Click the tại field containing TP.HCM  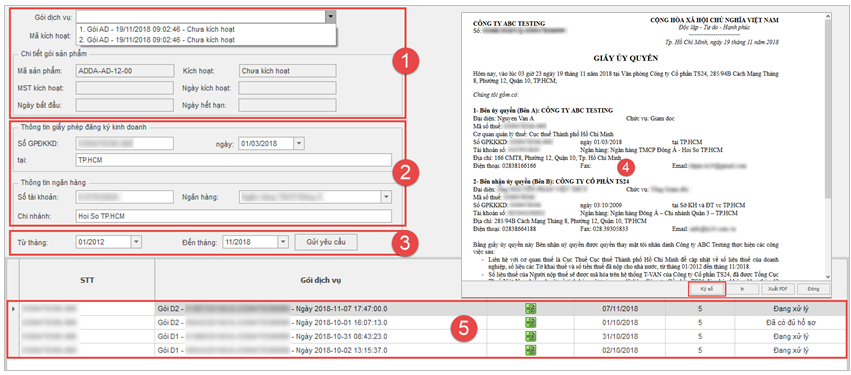[233, 160]
